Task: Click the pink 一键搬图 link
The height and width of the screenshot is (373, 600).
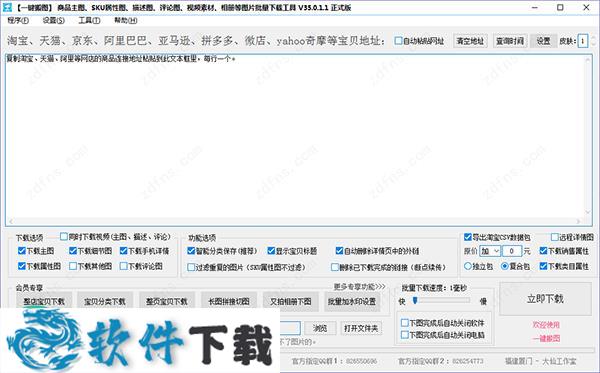Action: (546, 339)
